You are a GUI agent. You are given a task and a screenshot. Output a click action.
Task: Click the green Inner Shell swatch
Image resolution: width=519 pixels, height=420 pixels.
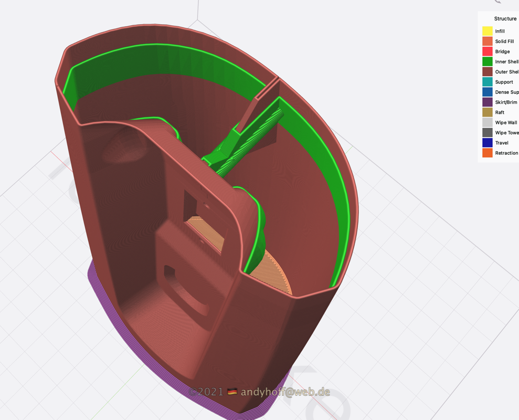[x=488, y=62]
